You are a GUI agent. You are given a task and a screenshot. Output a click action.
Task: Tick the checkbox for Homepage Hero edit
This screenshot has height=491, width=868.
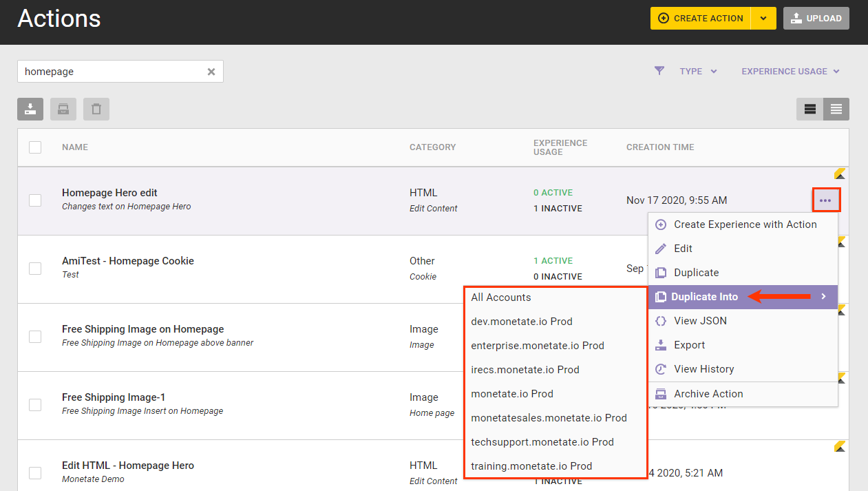click(35, 200)
